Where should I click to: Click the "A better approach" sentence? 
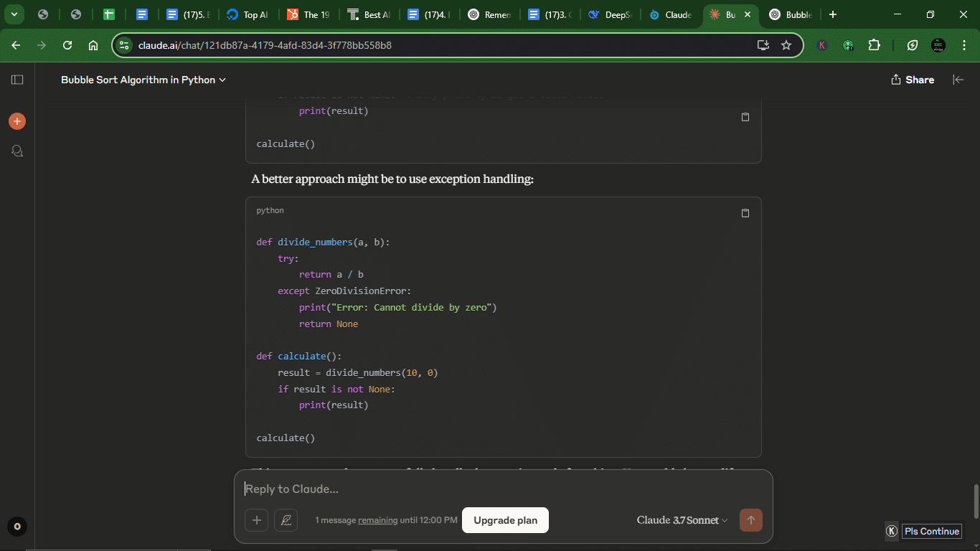[x=392, y=179]
